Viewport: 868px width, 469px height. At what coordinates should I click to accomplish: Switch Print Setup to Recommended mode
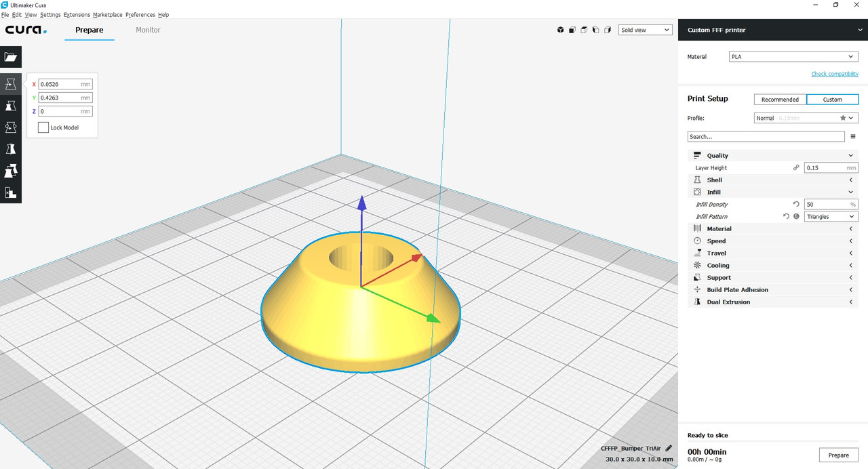tap(780, 100)
